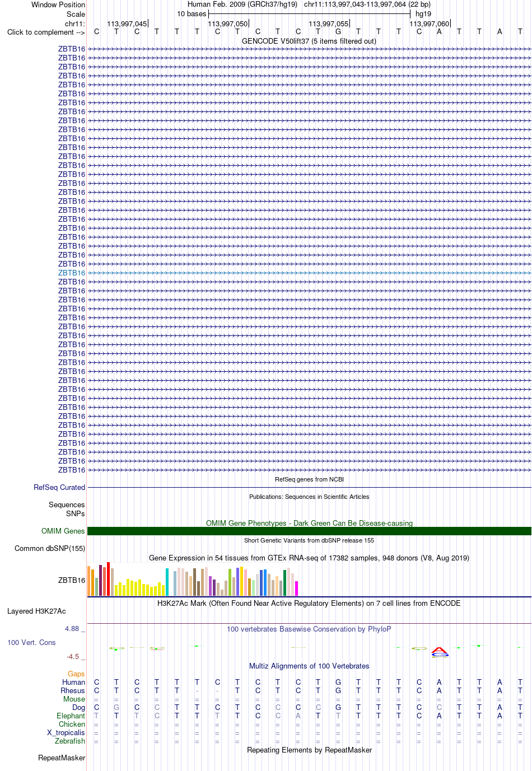Click the 'H3K27Ac Mark' ENCODE track title
The height and width of the screenshot is (771, 532).
[x=309, y=603]
